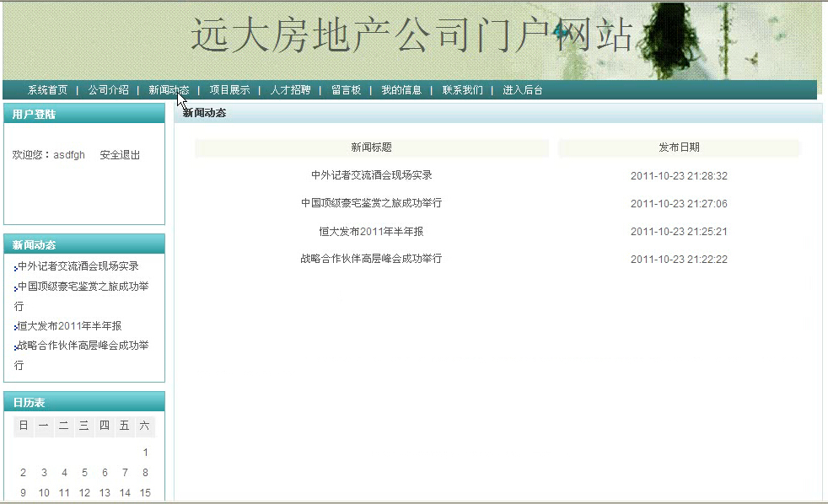Image resolution: width=828 pixels, height=504 pixels.
Task: Click the 三 weekday header in calendar
Action: coord(84,426)
